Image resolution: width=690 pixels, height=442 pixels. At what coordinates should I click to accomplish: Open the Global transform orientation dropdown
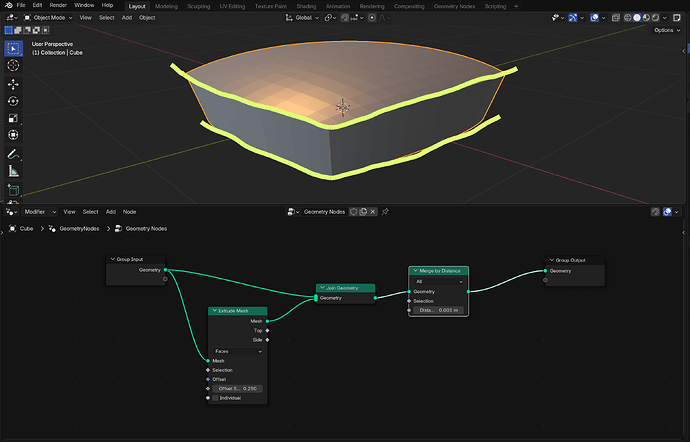(x=302, y=18)
